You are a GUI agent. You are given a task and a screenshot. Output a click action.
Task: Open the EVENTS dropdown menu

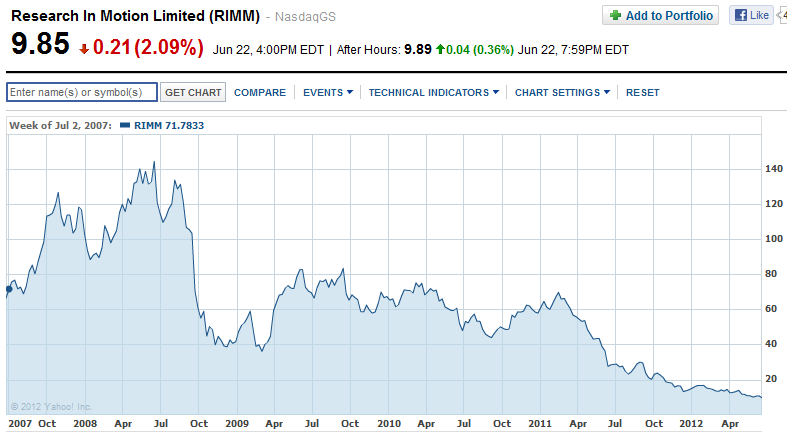tap(328, 92)
